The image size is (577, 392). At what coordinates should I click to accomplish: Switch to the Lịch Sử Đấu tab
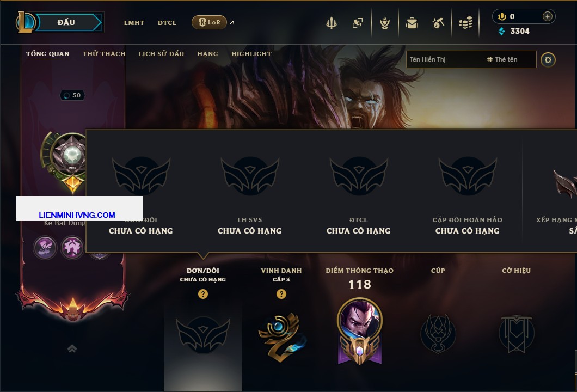click(161, 54)
